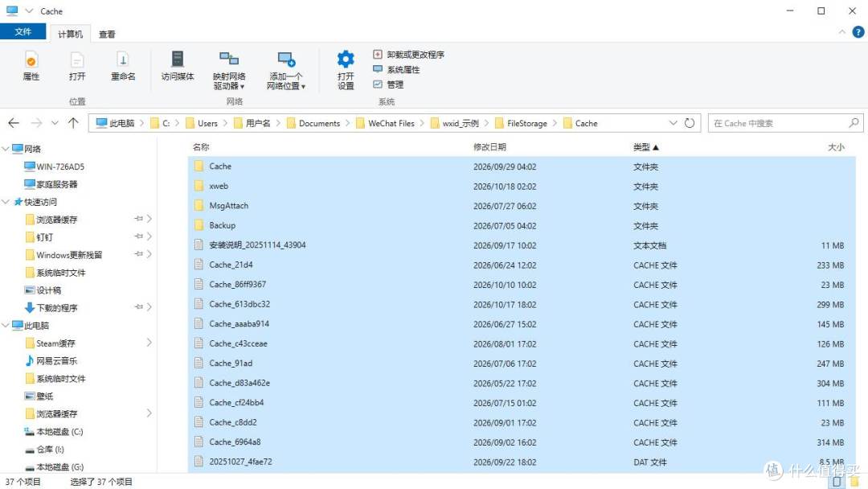Open 映射网络驱动器 map drive dropdown

tap(228, 70)
